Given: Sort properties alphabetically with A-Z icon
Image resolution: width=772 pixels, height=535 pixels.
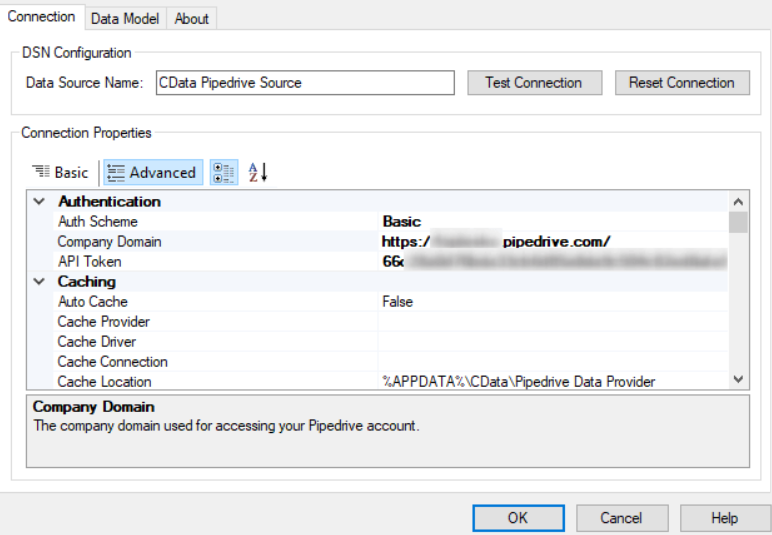Looking at the screenshot, I should click(258, 172).
